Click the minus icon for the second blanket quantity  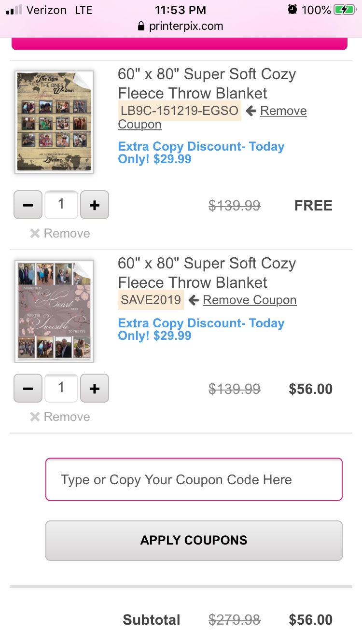28,388
